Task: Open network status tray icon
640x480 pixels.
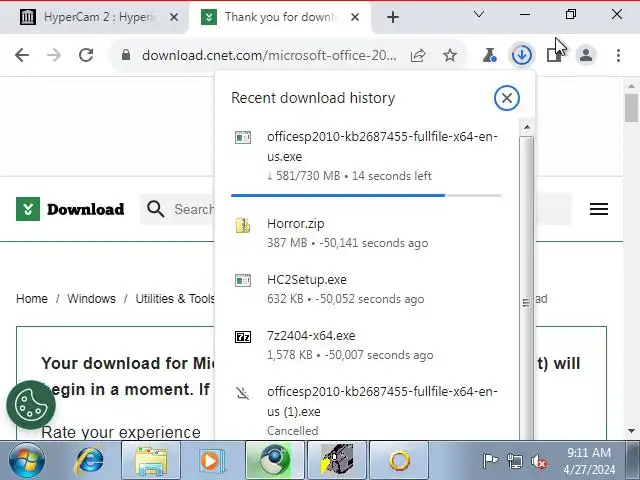Action: click(514, 461)
